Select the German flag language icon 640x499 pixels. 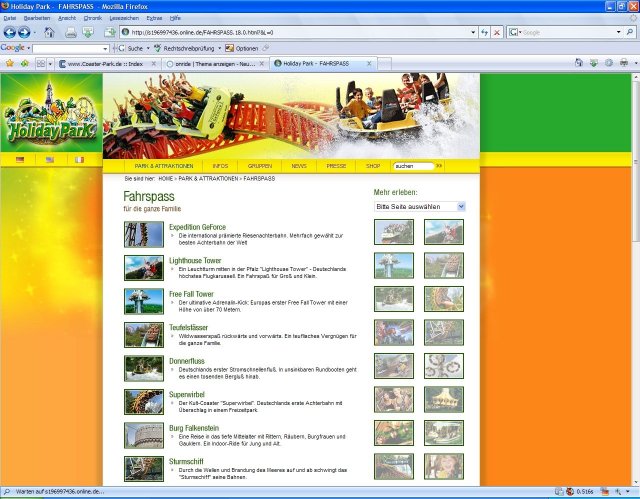[x=20, y=160]
